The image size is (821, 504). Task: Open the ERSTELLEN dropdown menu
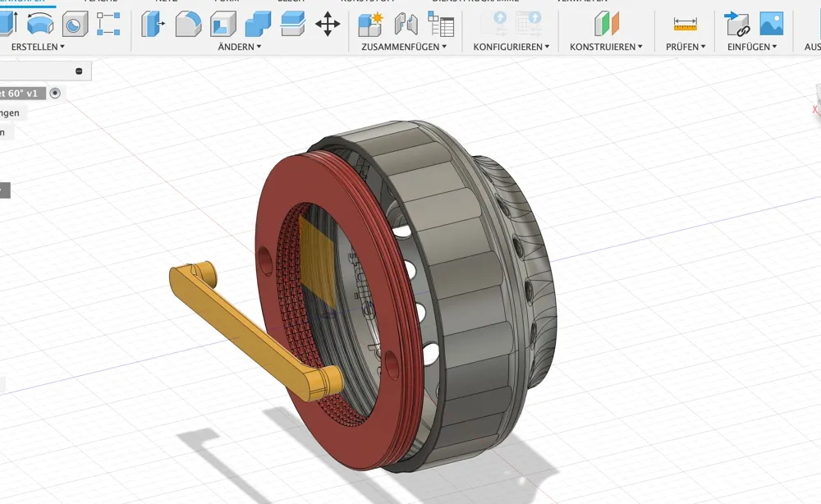pyautogui.click(x=38, y=47)
